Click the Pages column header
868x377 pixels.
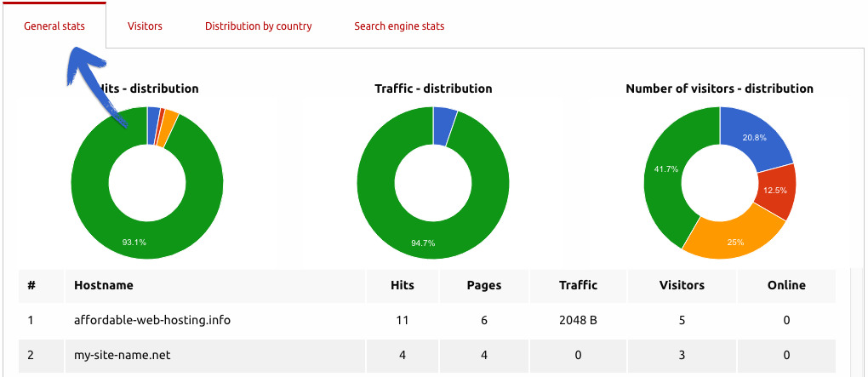point(483,285)
